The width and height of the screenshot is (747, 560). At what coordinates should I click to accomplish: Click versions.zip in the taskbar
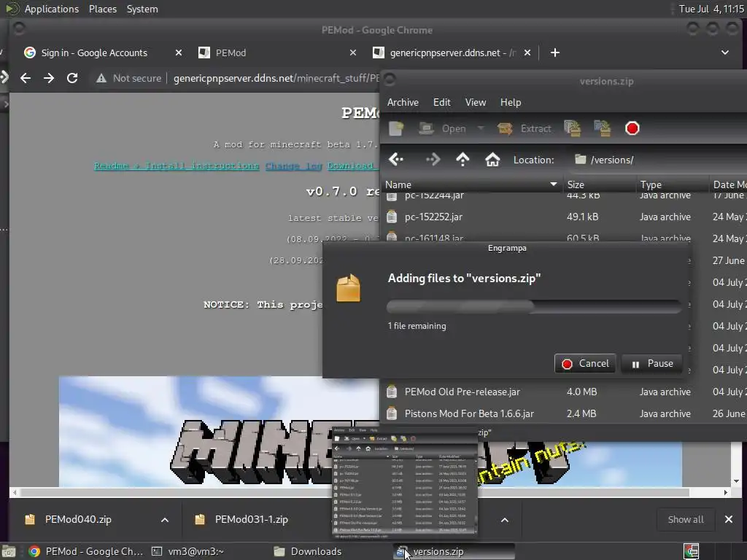pyautogui.click(x=454, y=551)
